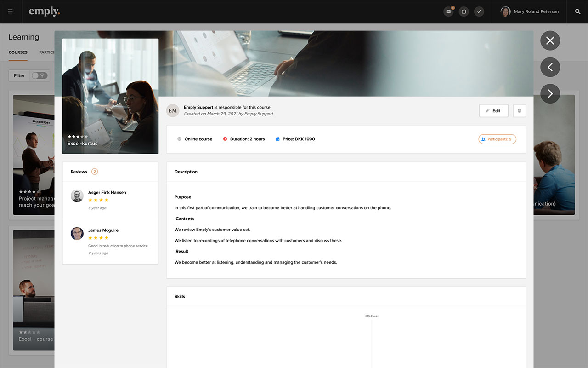
Task: Click the Edit button
Action: 493,110
